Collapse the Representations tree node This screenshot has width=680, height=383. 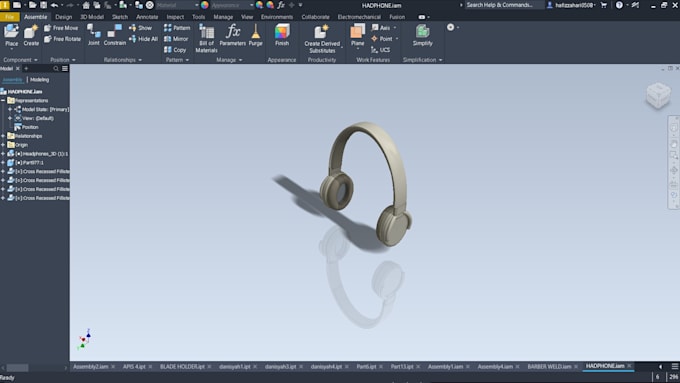(x=3, y=100)
